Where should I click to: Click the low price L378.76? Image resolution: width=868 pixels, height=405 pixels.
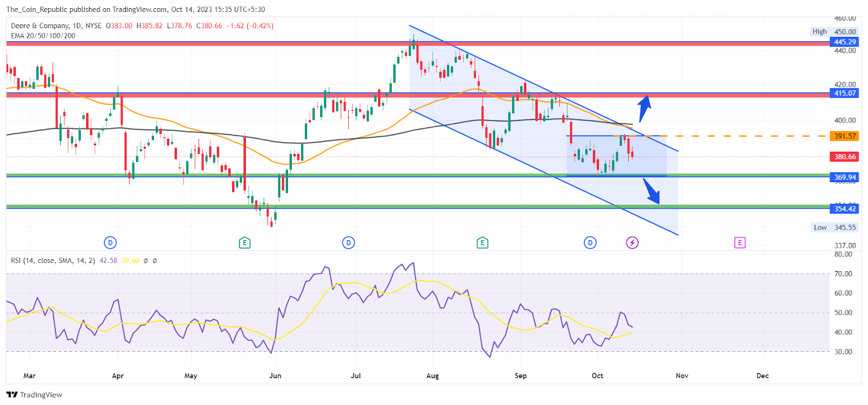coord(179,25)
